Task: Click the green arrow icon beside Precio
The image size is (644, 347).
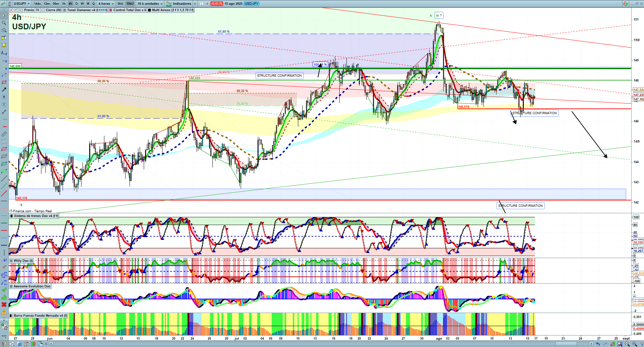Action: [16, 10]
